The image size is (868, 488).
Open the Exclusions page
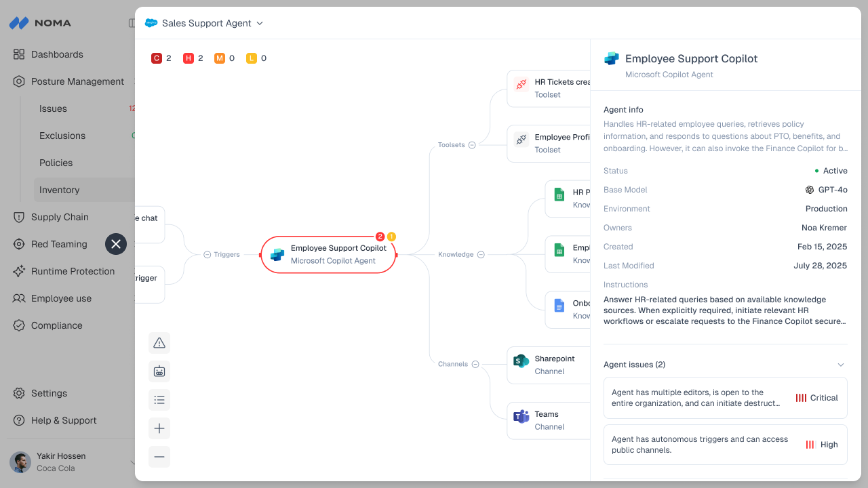tap(62, 136)
